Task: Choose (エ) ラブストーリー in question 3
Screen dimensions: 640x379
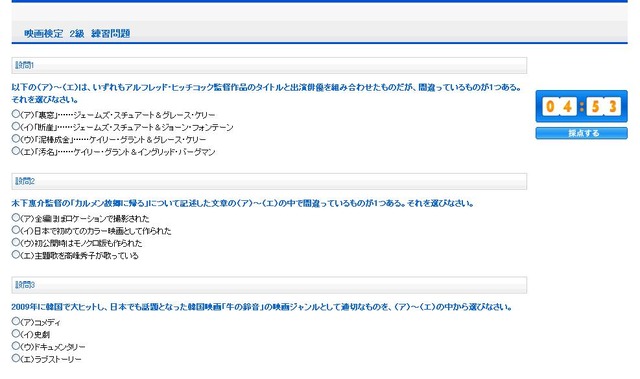Action: [x=16, y=358]
